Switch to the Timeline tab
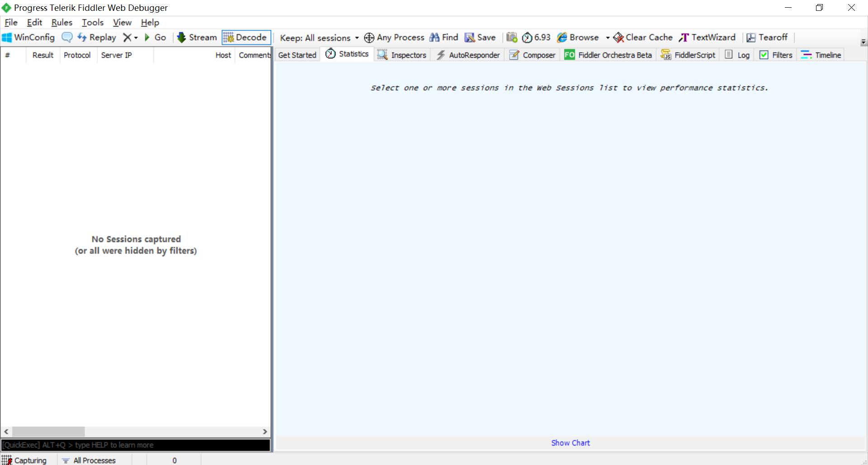The width and height of the screenshot is (868, 465). [821, 55]
